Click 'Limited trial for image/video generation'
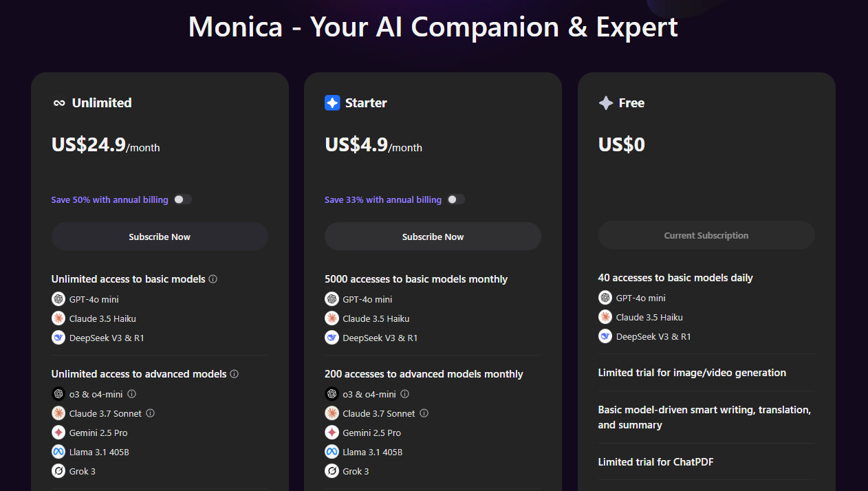The width and height of the screenshot is (868, 491). pos(692,373)
